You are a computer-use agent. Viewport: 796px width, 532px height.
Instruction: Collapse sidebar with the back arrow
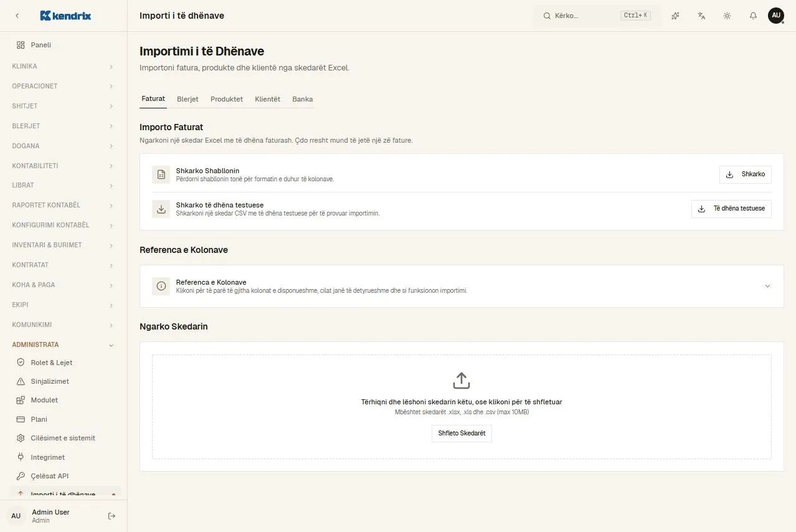(17, 16)
